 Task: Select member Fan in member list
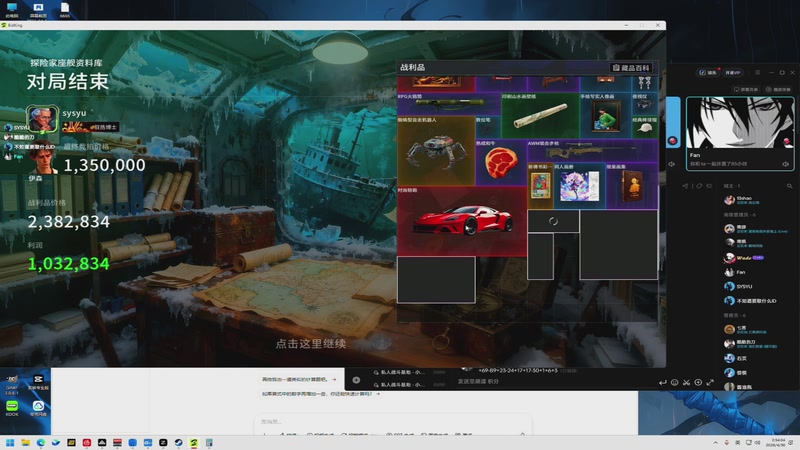(735, 272)
